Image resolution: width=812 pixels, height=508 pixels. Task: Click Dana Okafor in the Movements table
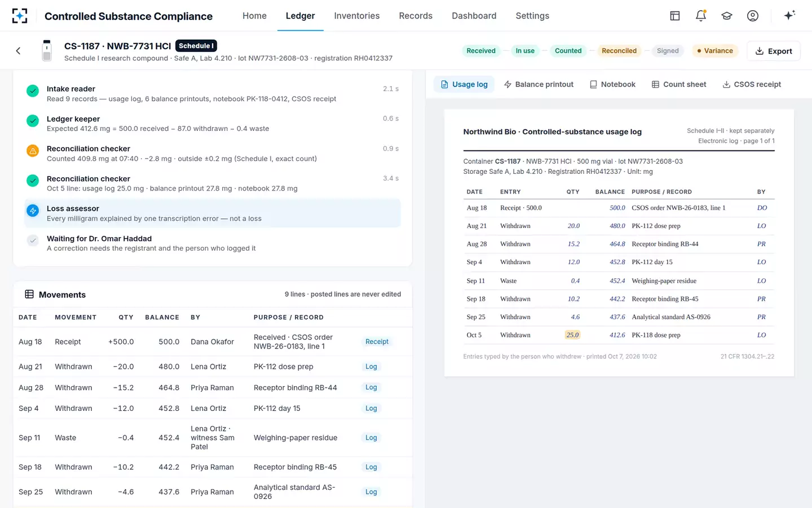click(x=212, y=341)
